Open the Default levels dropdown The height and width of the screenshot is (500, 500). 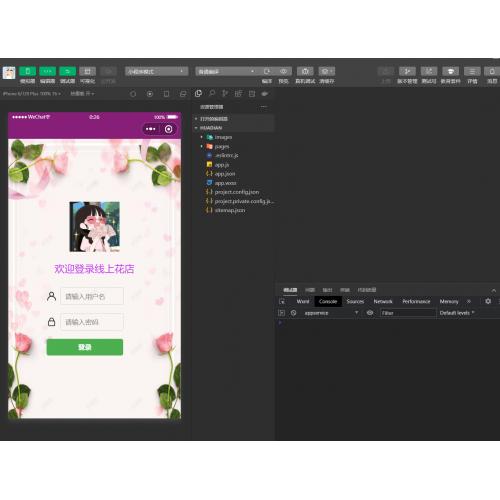tap(457, 313)
